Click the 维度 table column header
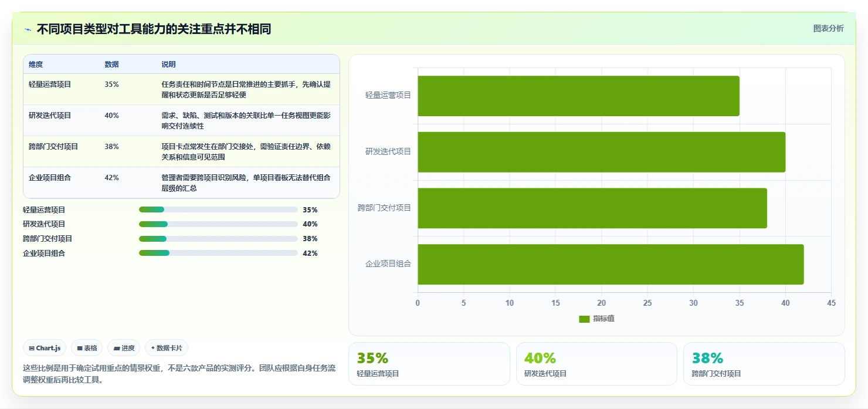The width and height of the screenshot is (868, 409). (36, 65)
